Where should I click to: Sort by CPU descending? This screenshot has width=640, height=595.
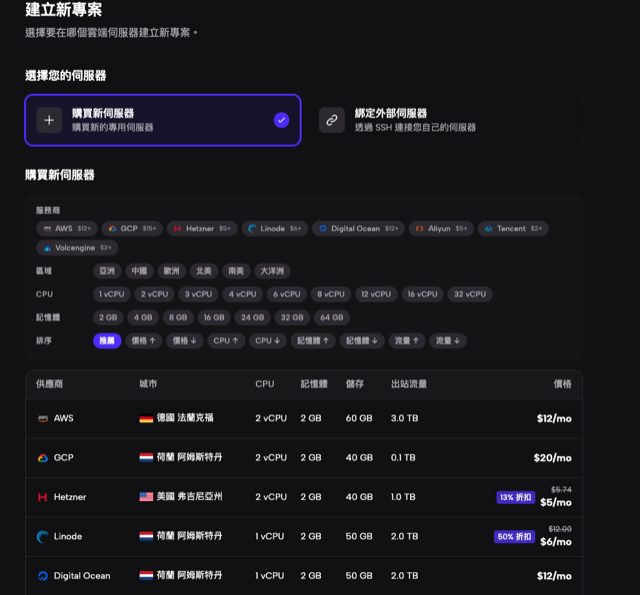click(268, 341)
